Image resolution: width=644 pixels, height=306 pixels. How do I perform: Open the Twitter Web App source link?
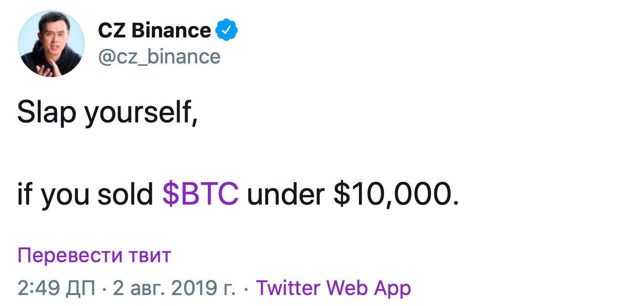pos(333,288)
